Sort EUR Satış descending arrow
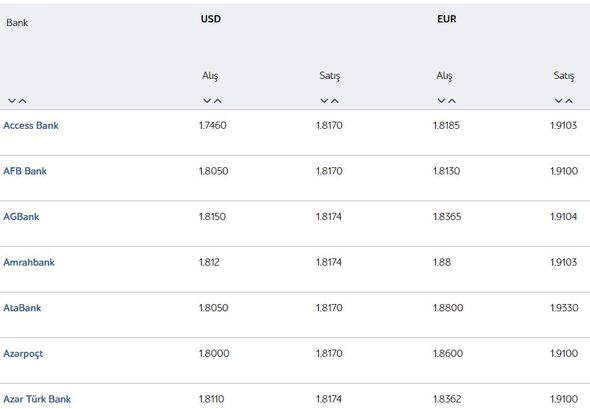Viewport: 590px width, 409px height. click(x=558, y=101)
